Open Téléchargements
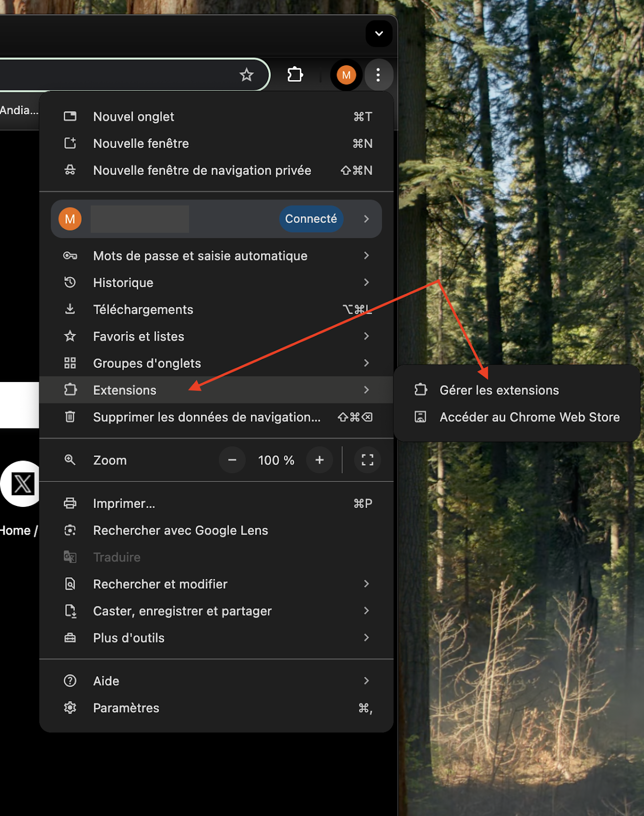The width and height of the screenshot is (644, 816). [x=217, y=310]
